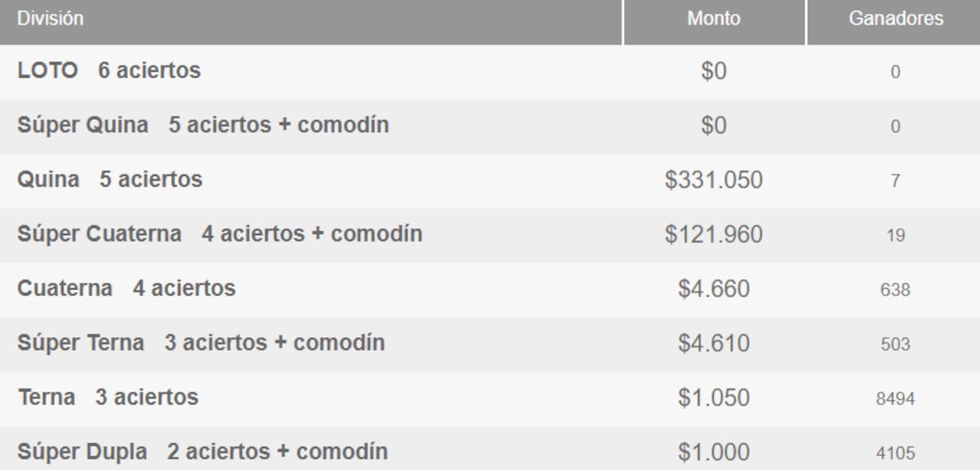Select the $4.610 Súper Terna amount

point(714,344)
